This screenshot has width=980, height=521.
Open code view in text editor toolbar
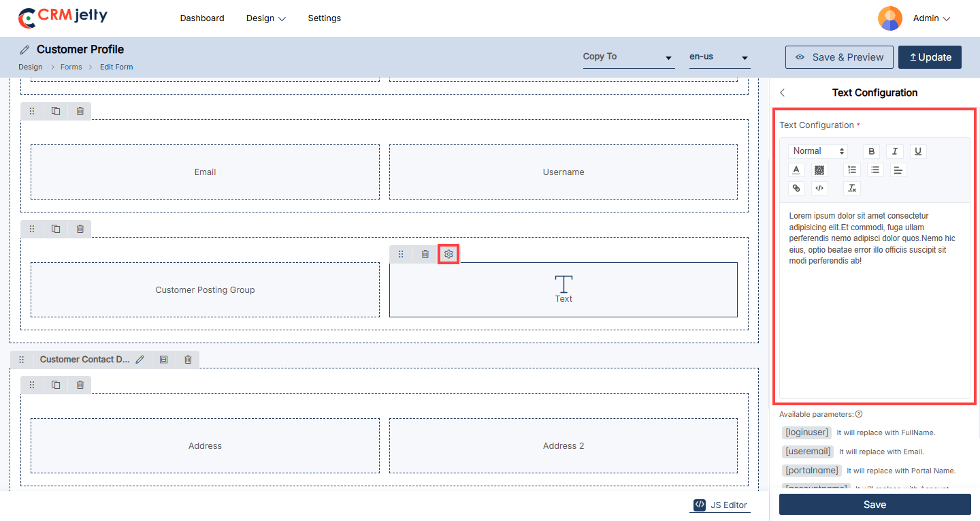819,188
